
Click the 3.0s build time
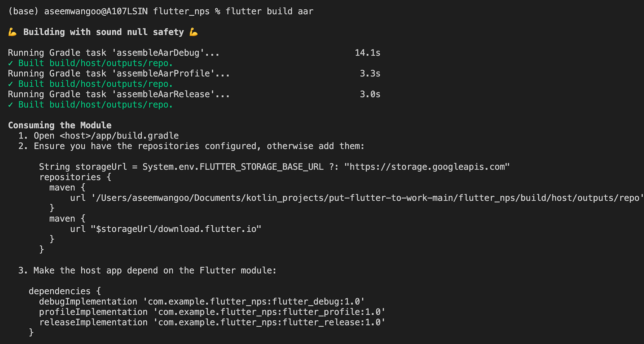[370, 94]
